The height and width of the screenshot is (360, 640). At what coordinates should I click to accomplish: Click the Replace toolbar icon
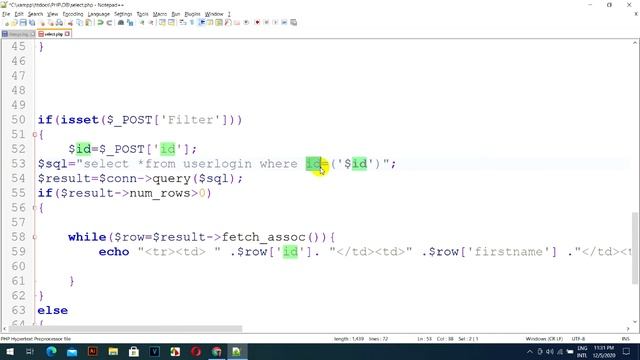[130, 22]
